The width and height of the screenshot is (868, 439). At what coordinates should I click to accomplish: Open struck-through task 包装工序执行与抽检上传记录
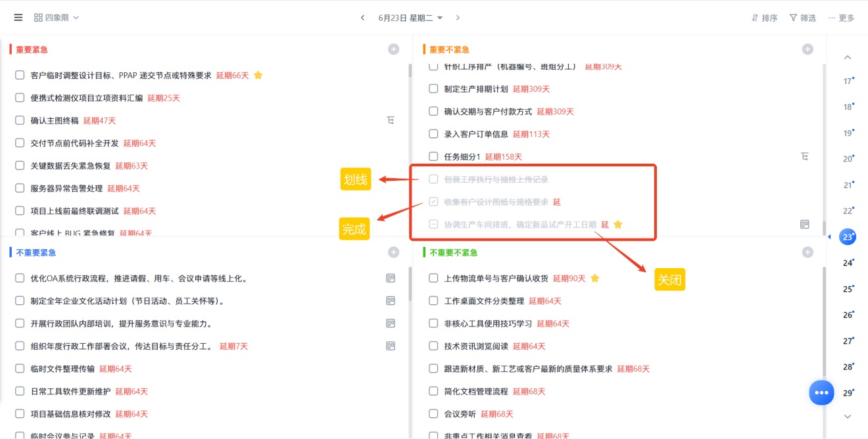(496, 179)
